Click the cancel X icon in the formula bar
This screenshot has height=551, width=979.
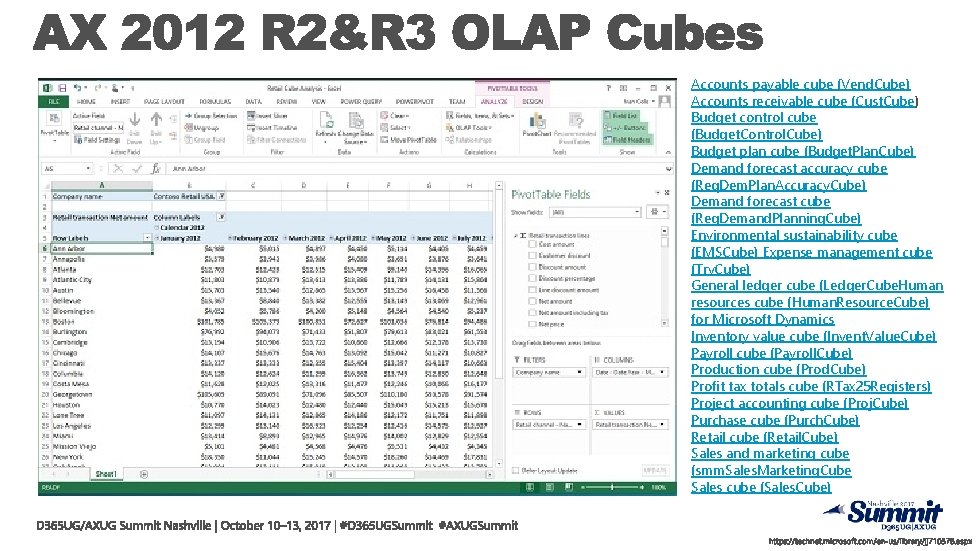pyautogui.click(x=117, y=168)
